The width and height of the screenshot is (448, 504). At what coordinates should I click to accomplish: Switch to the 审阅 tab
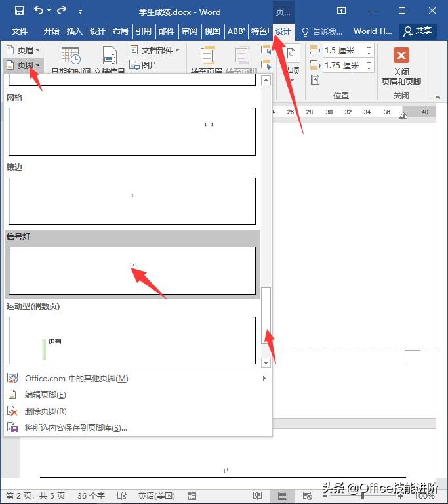pos(190,31)
